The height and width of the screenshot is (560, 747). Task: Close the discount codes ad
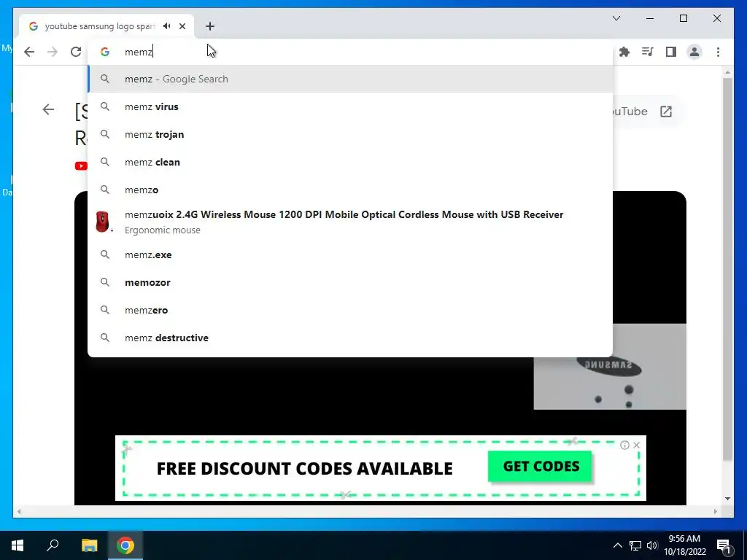(636, 446)
